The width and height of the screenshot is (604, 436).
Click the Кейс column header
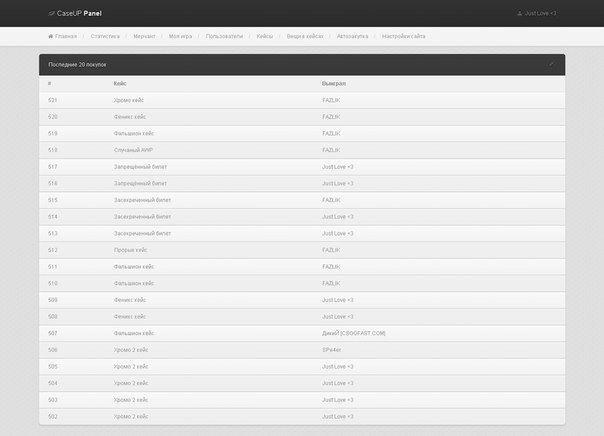(x=119, y=83)
